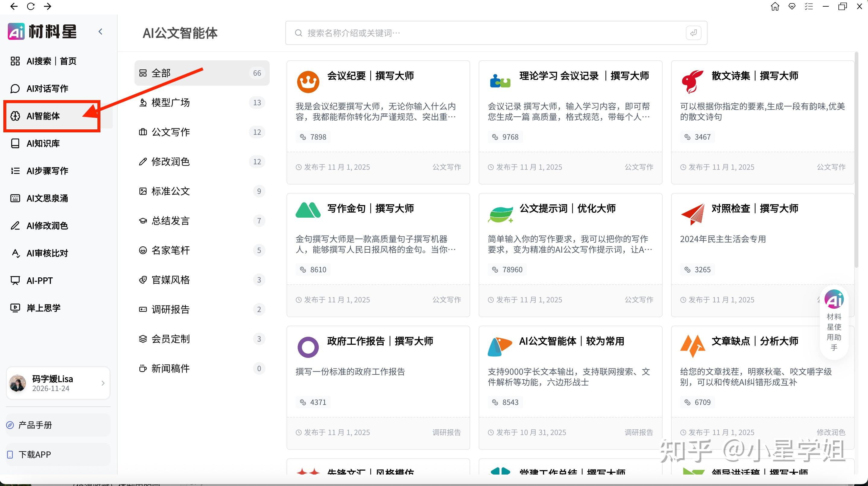The image size is (868, 486).
Task: Click the 材料星 AI logo
Action: (42, 32)
